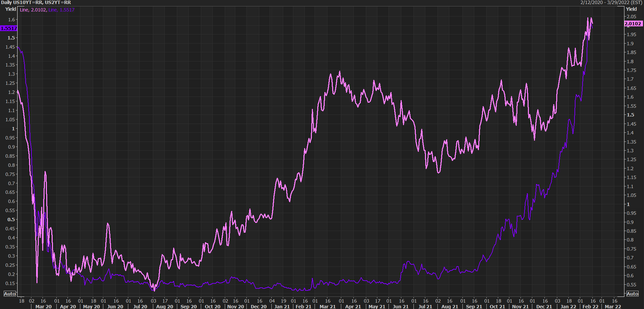Click the Sep 21 month label

click(x=474, y=307)
